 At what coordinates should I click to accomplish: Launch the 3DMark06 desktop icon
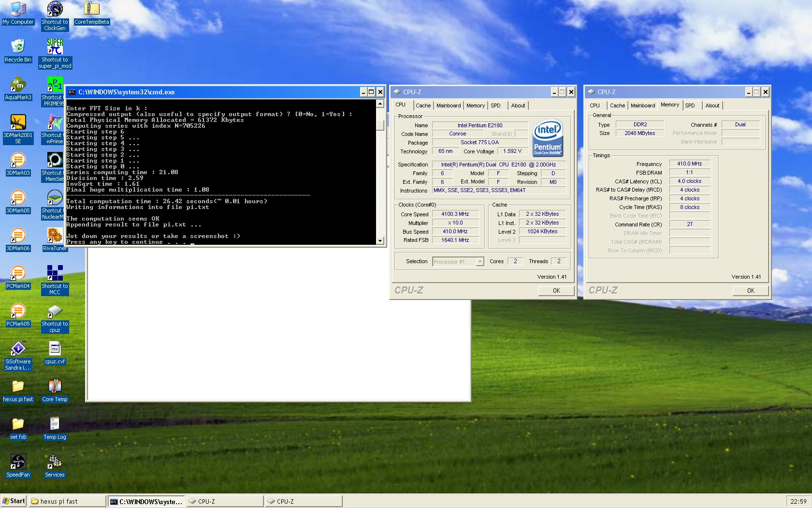[18, 239]
